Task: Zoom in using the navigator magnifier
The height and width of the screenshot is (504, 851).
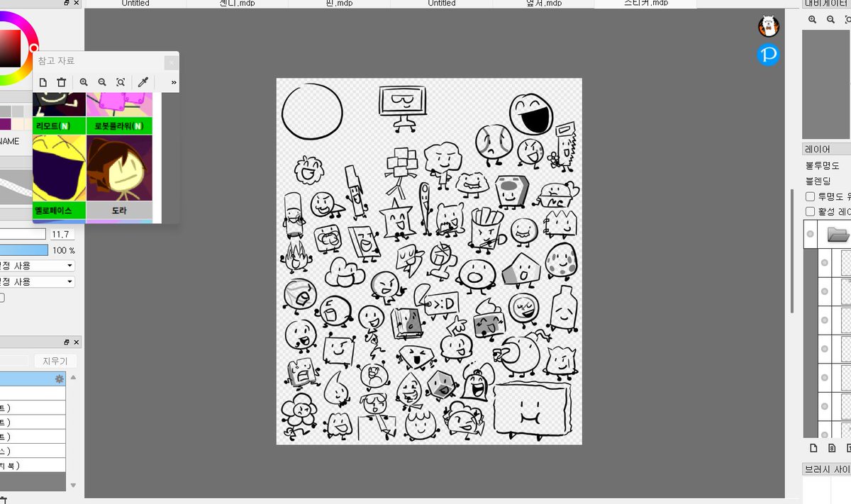Action: point(813,20)
